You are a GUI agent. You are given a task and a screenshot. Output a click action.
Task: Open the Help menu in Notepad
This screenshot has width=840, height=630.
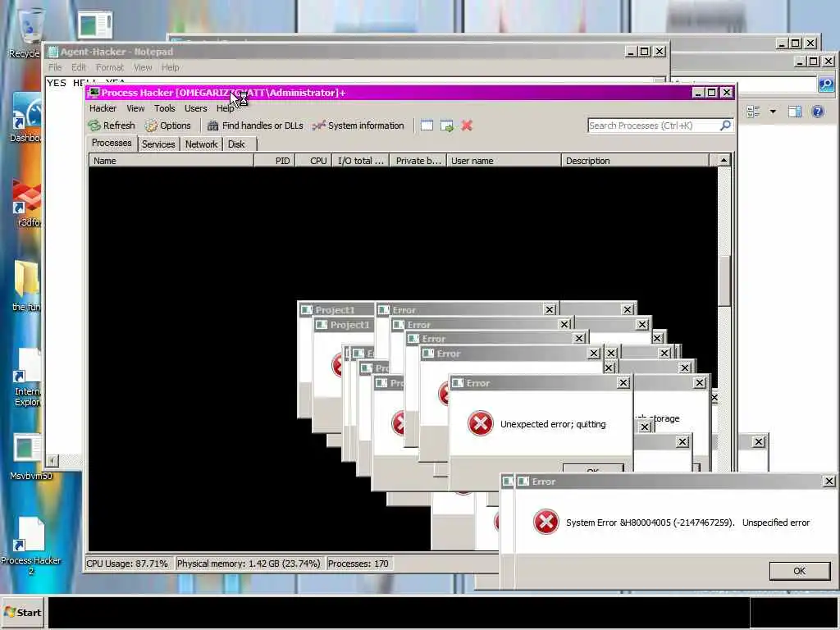click(x=171, y=67)
